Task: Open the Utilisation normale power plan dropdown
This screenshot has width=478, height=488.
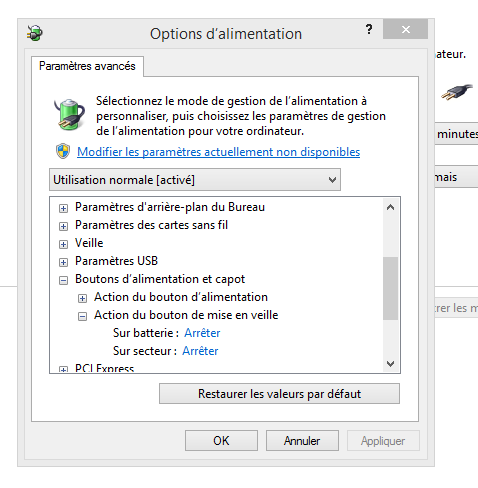Action: (195, 180)
